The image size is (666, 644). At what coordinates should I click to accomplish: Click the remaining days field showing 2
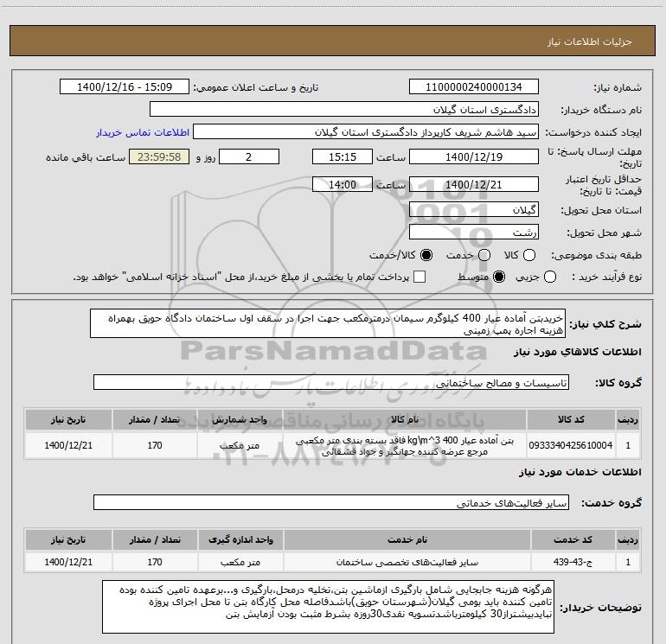249,156
